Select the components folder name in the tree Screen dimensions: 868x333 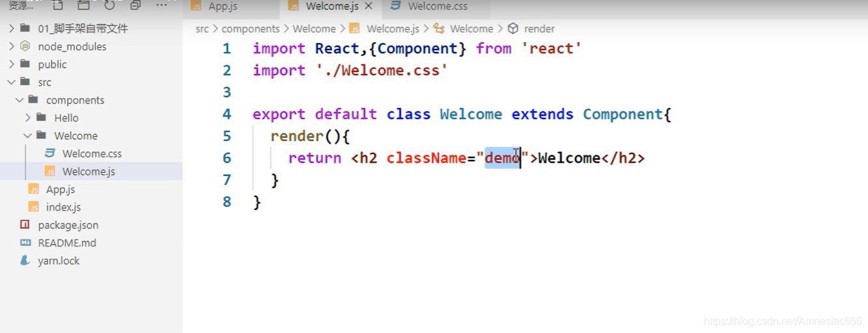tap(75, 100)
